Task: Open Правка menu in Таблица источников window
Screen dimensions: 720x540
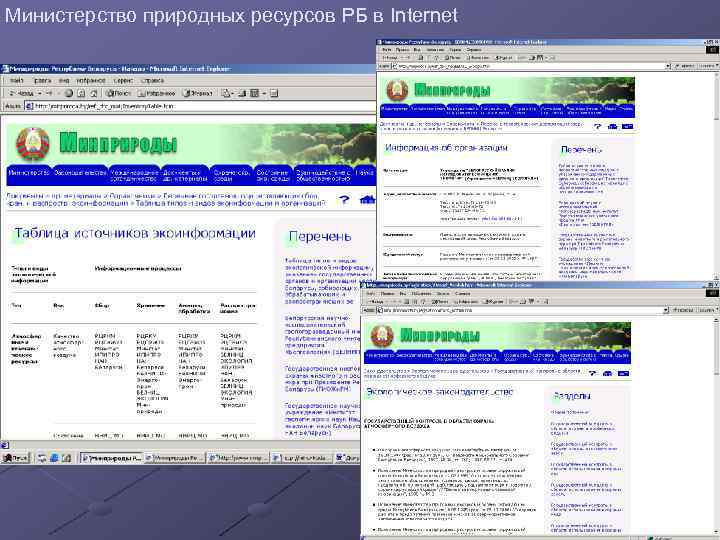Action: tap(42, 80)
